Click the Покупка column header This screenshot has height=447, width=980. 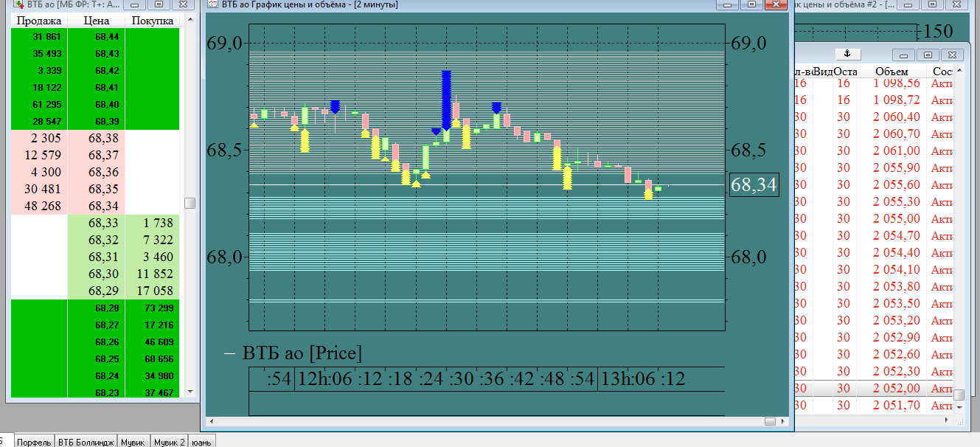[153, 21]
